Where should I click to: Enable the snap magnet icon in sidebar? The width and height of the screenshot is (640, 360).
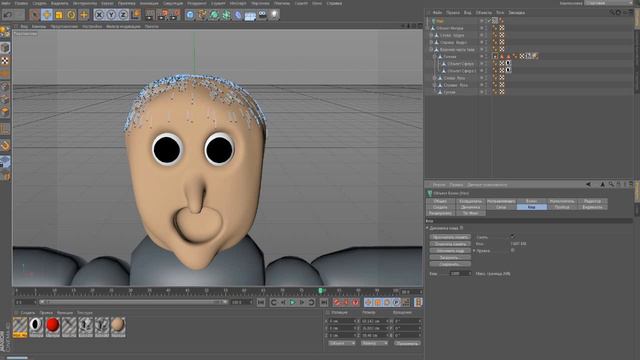pyautogui.click(x=5, y=145)
